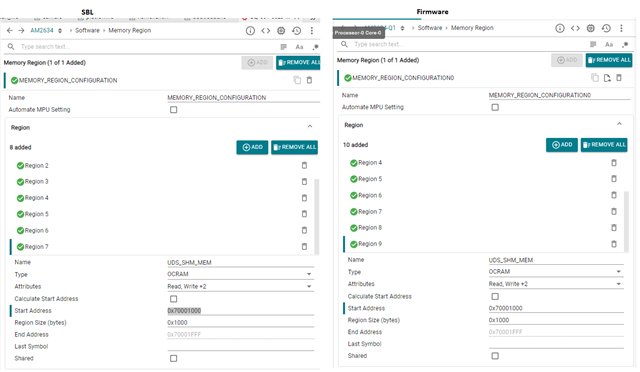The height and width of the screenshot is (372, 640).
Task: Delete Region 4 in SBL list
Action: 304,198
